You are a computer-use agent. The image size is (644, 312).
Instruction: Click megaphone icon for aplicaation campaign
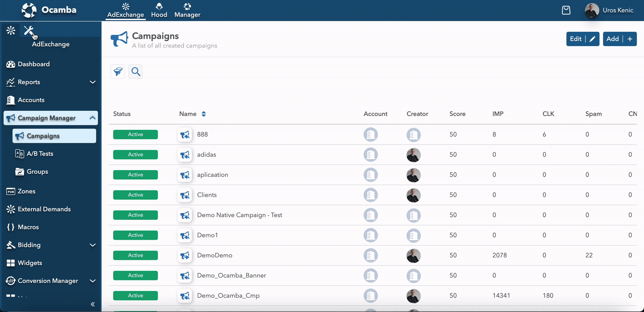[x=185, y=175]
